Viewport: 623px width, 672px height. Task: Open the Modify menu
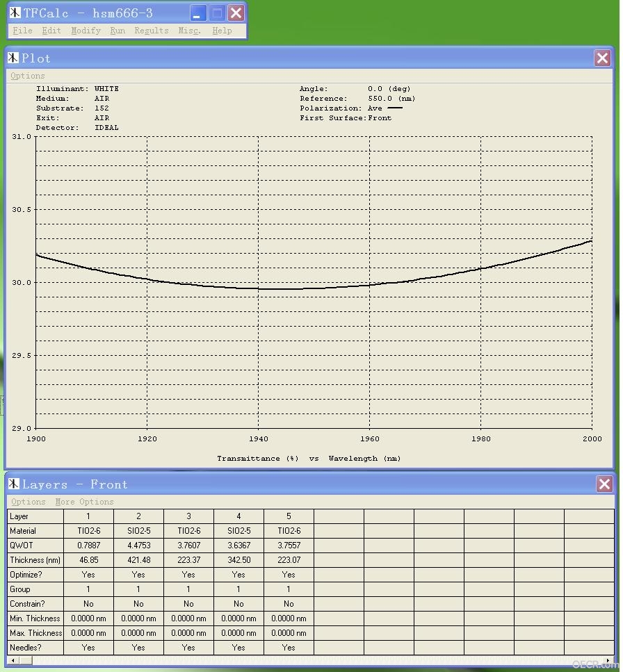[86, 31]
